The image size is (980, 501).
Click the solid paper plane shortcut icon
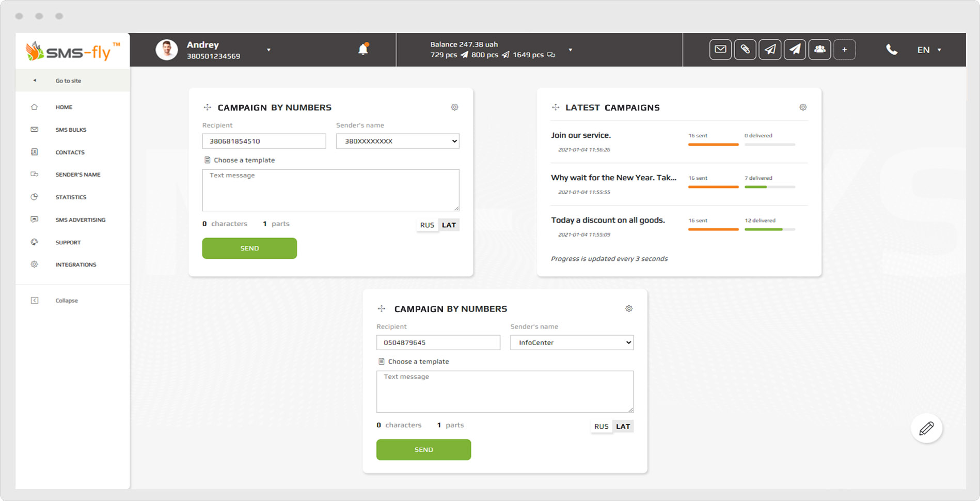tap(795, 50)
